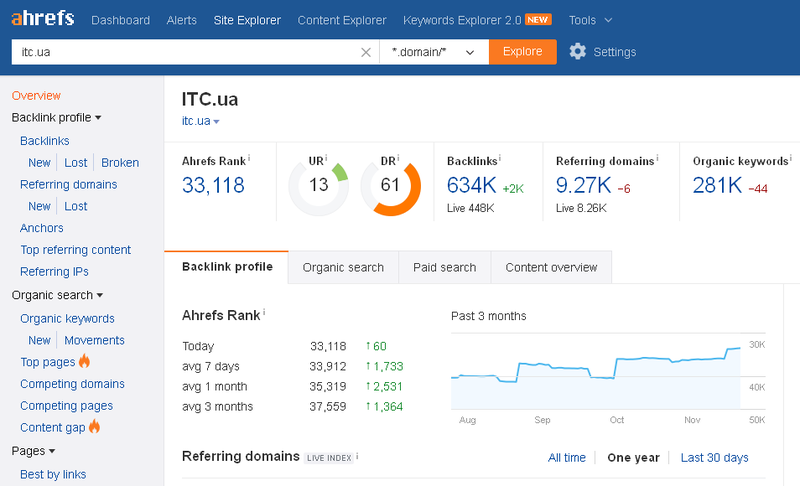Screen dimensions: 800x486
Task: Open Content Explorer in top navigation
Action: [x=342, y=20]
